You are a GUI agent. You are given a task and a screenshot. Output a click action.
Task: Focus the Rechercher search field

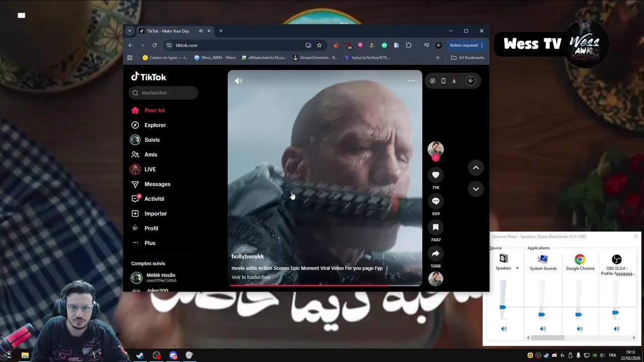click(164, 93)
